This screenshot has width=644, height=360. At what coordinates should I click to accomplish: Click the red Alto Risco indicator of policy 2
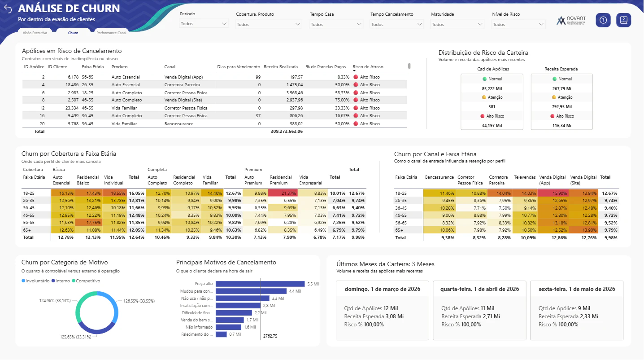click(x=355, y=77)
